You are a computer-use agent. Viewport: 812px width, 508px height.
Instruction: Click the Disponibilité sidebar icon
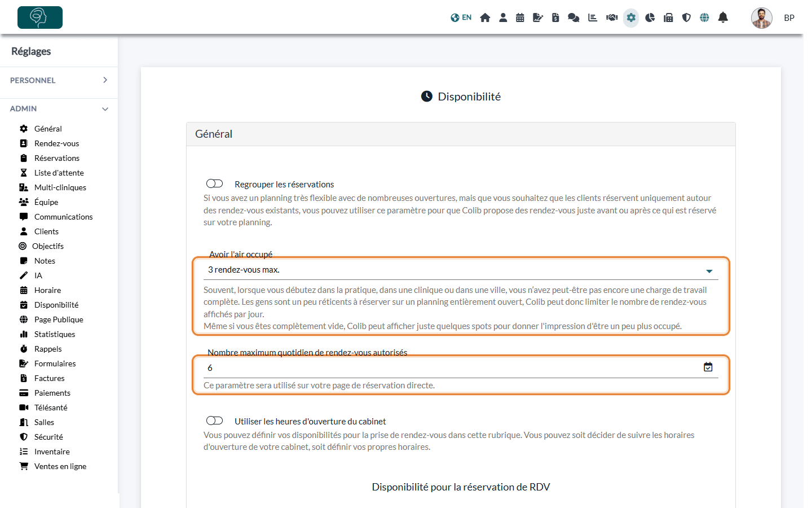pyautogui.click(x=24, y=305)
